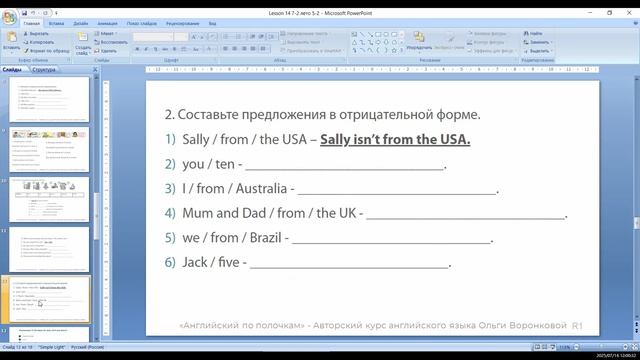Open the Replace (Заменить) dropdown
Image resolution: width=640 pixels, height=360 pixels.
click(x=538, y=42)
